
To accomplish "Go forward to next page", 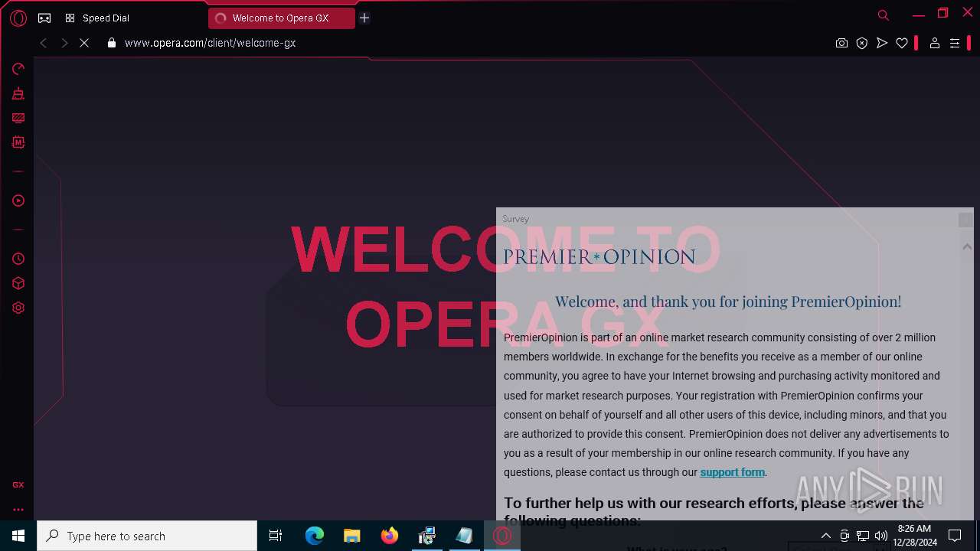I will click(64, 43).
